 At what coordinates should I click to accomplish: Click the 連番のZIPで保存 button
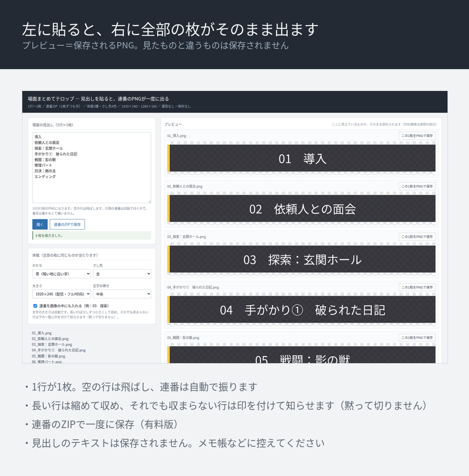pos(67,225)
